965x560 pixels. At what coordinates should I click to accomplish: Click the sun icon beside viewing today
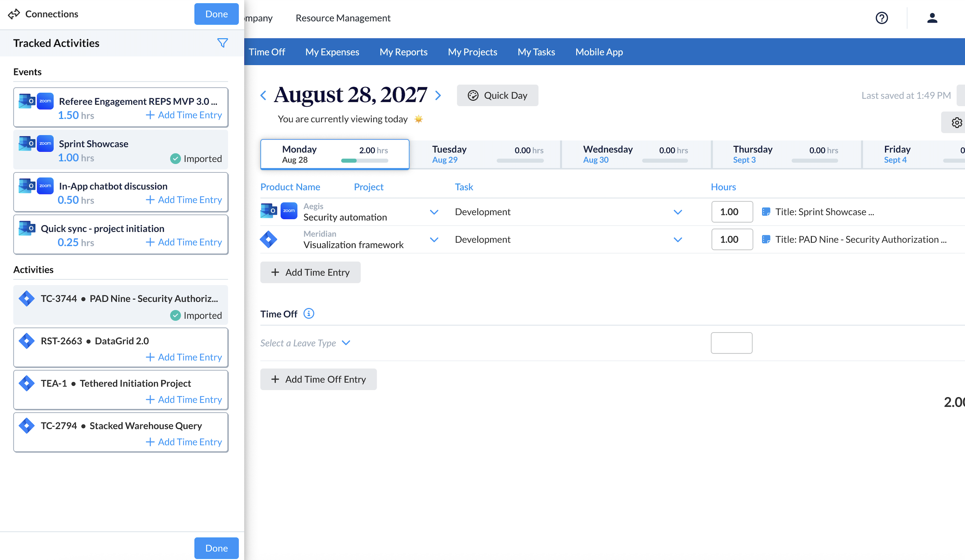419,119
